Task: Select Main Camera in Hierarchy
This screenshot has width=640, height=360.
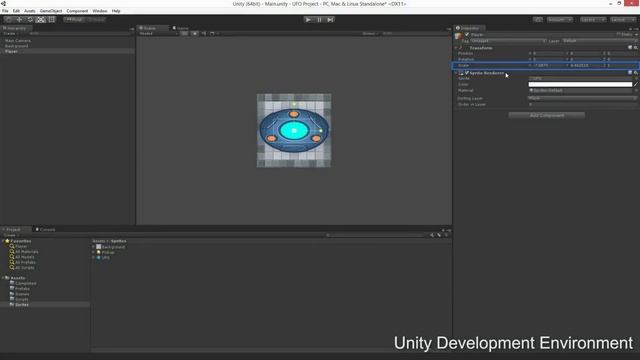Action: (18, 41)
